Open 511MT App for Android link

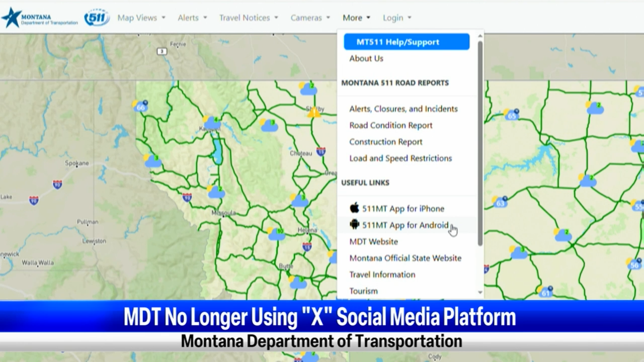405,225
